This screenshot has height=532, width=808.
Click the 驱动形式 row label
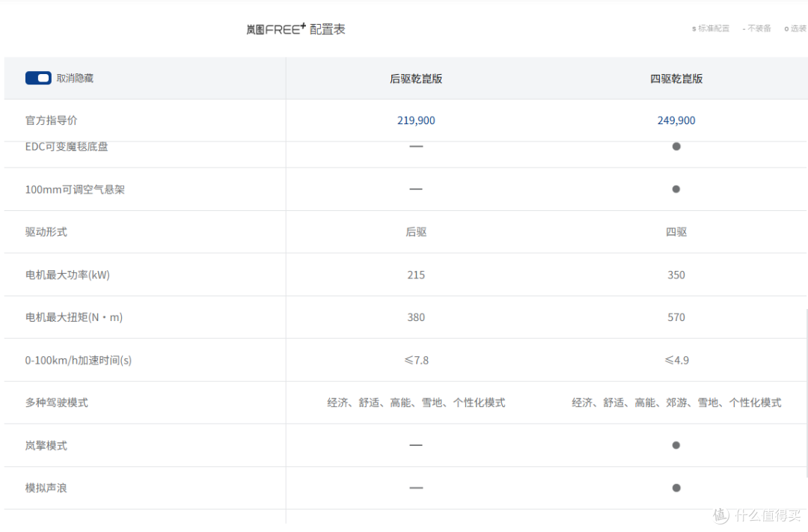click(x=46, y=232)
